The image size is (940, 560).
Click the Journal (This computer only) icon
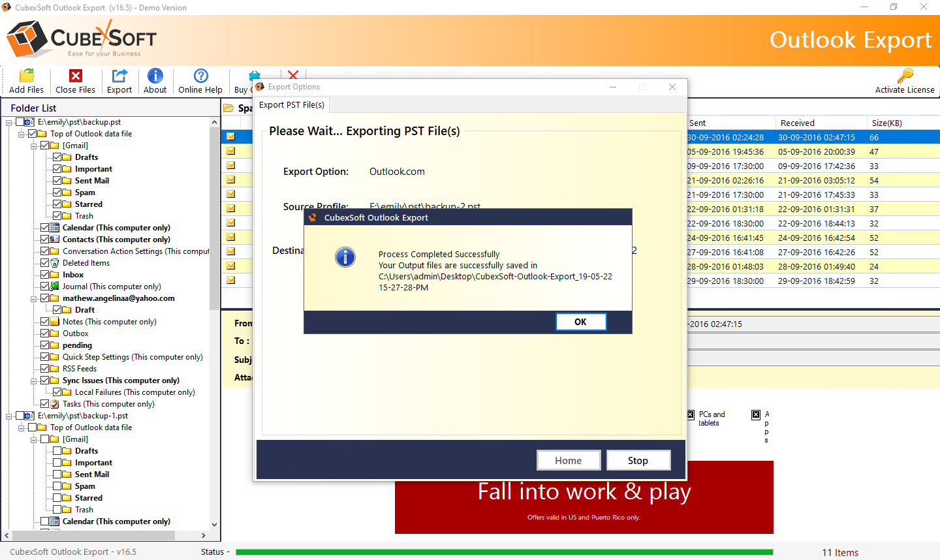click(x=55, y=287)
